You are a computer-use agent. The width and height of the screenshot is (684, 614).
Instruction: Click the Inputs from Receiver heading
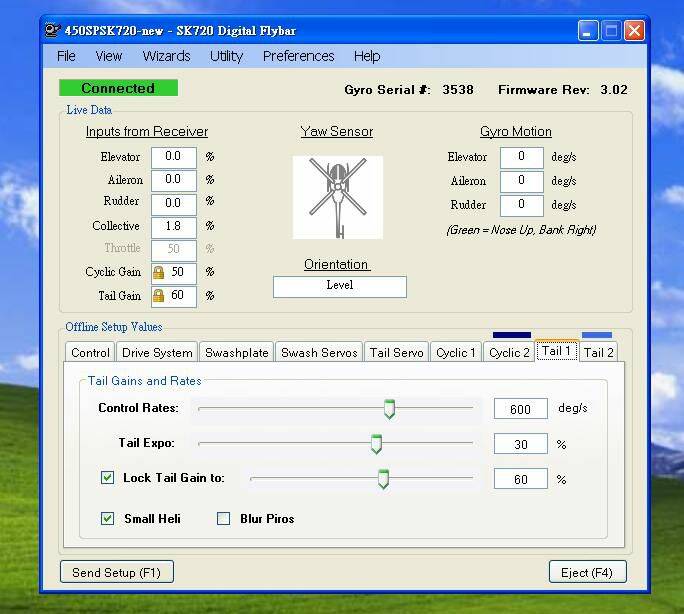147,132
